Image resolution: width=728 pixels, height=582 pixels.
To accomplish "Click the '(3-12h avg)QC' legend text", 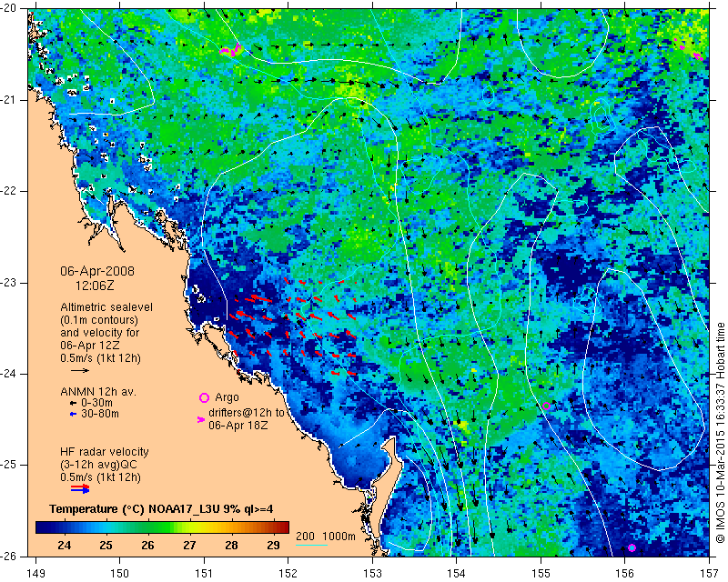I will (x=98, y=465).
